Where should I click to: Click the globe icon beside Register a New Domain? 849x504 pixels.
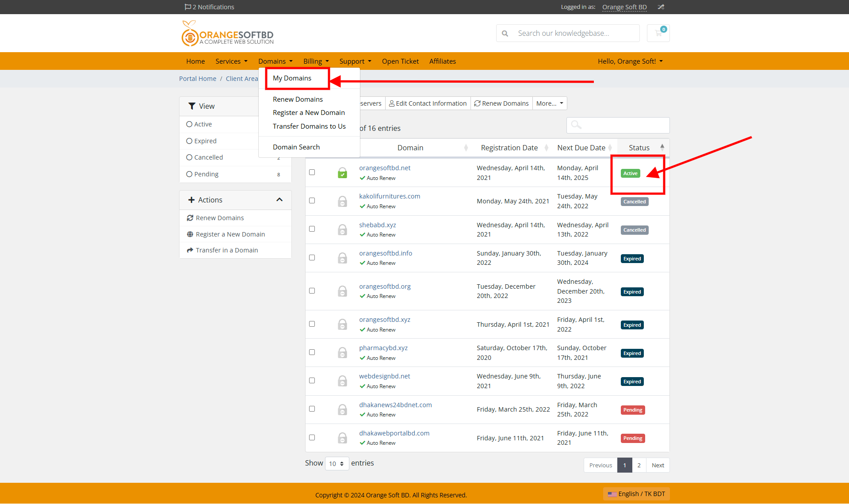click(x=191, y=234)
